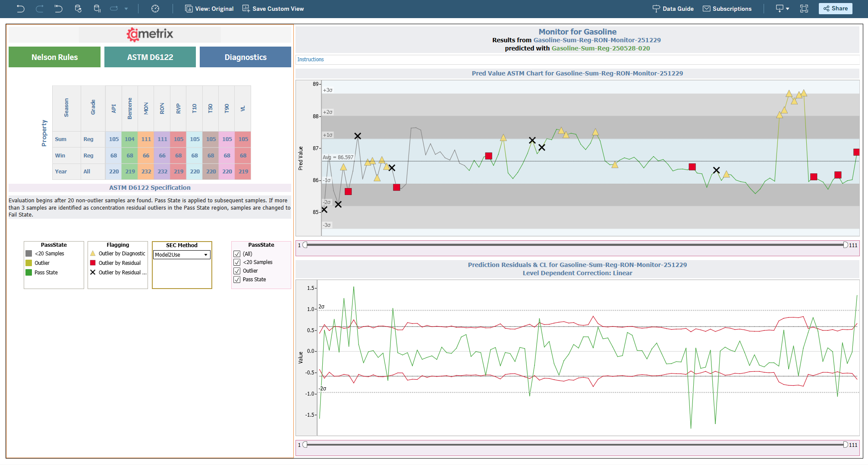Refresh the data source
Viewport: 868px width, 465px height.
(x=78, y=9)
